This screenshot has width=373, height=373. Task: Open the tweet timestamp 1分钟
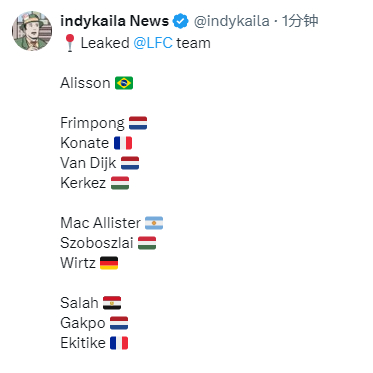300,21
